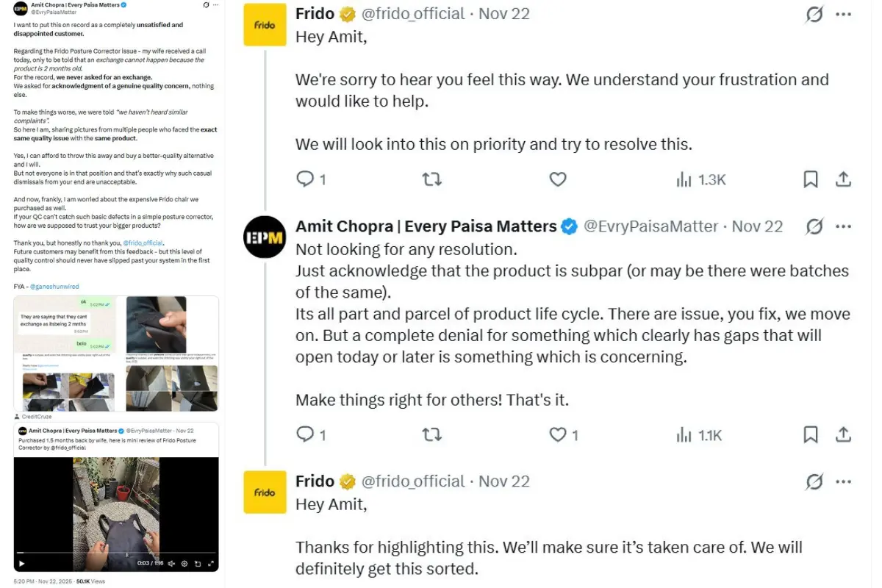Unmute the embedded video

[x=171, y=564]
